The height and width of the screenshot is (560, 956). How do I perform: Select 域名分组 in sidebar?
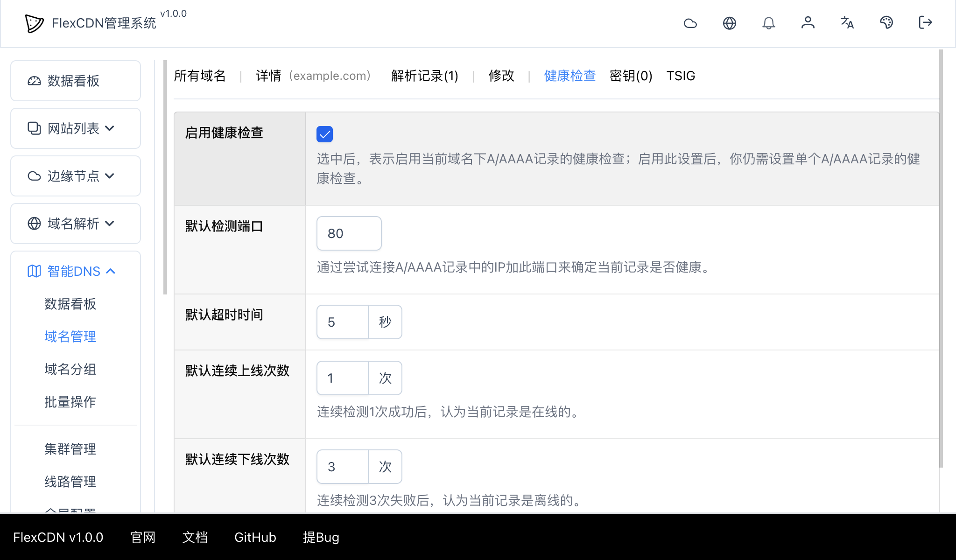tap(70, 369)
